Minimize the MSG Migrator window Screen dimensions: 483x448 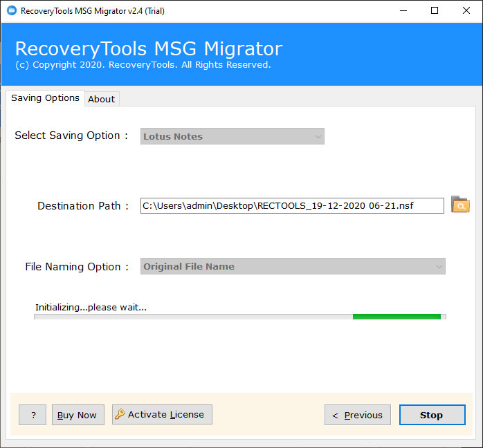click(403, 11)
